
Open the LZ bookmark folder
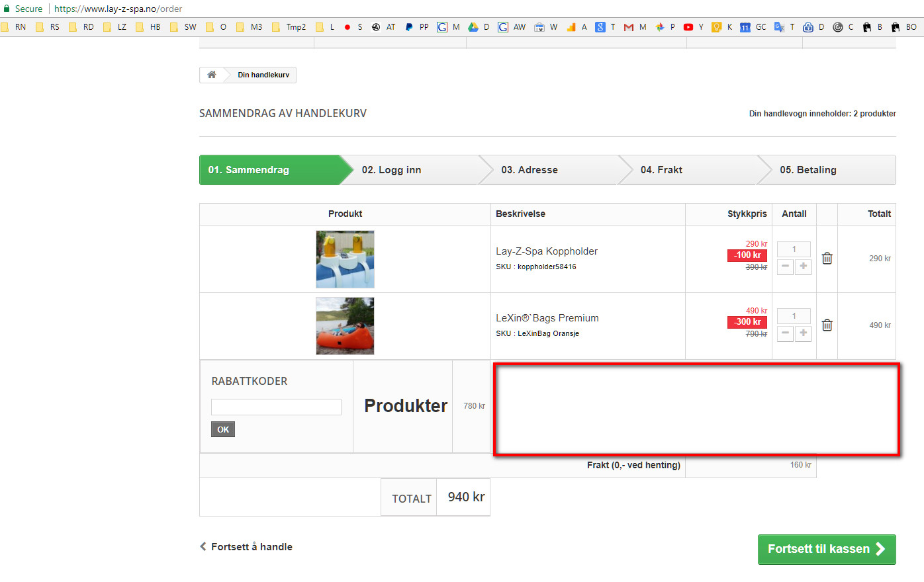tap(115, 27)
